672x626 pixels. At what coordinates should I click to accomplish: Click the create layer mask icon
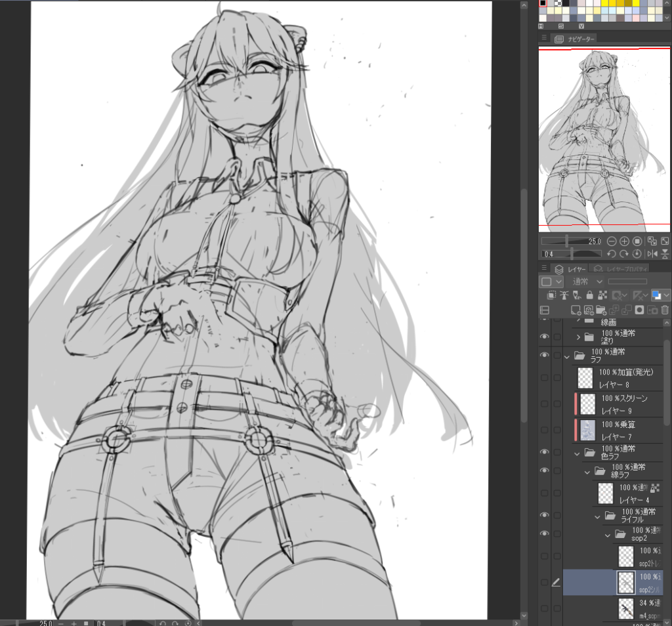click(x=639, y=310)
